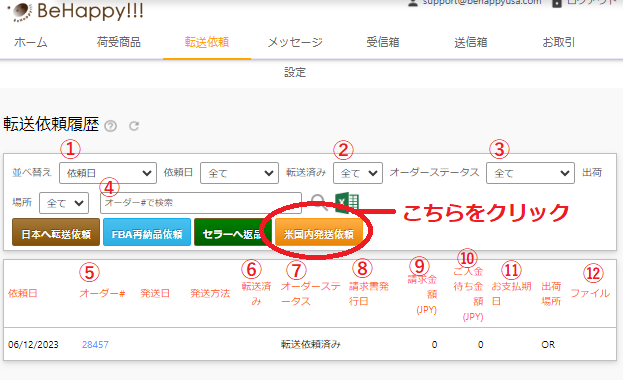Viewport: 623px width, 380px height.
Task: Sort by 発送日 column header
Action: click(155, 293)
